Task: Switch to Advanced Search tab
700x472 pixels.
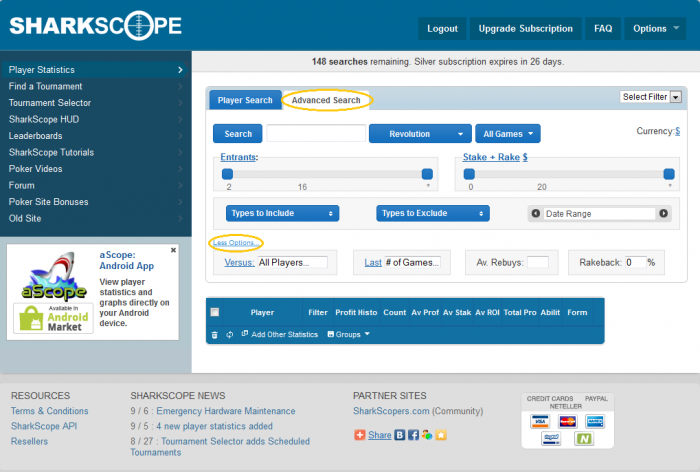Action: tap(326, 100)
